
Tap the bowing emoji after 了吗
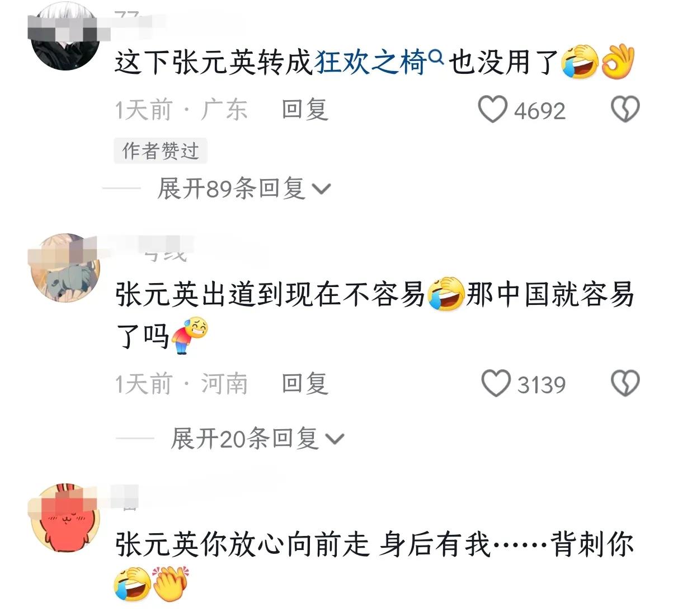tap(189, 335)
